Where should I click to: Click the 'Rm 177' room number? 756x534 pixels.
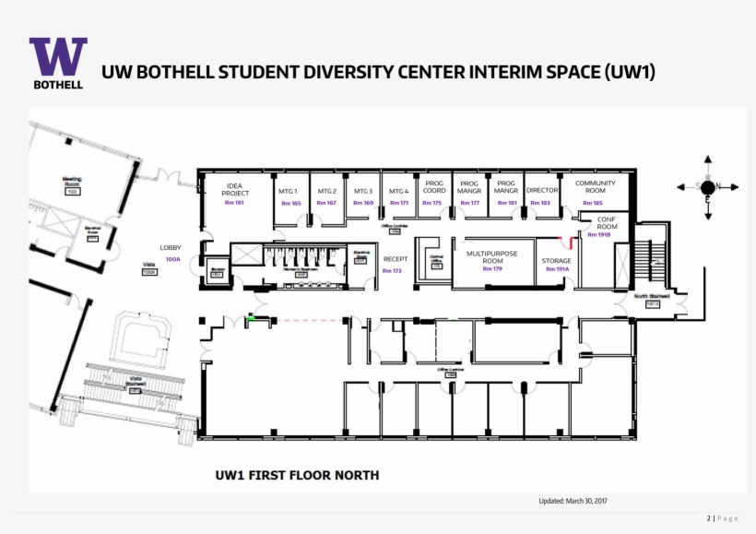[470, 203]
